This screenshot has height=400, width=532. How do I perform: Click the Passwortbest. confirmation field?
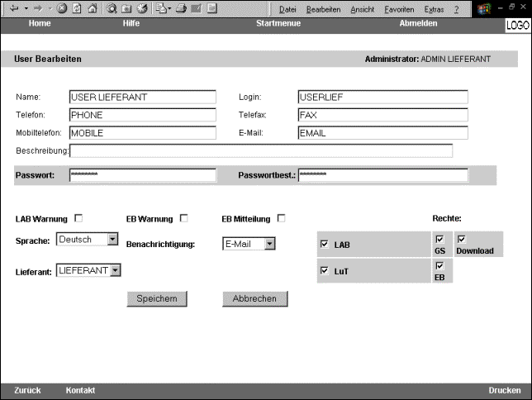pos(383,175)
